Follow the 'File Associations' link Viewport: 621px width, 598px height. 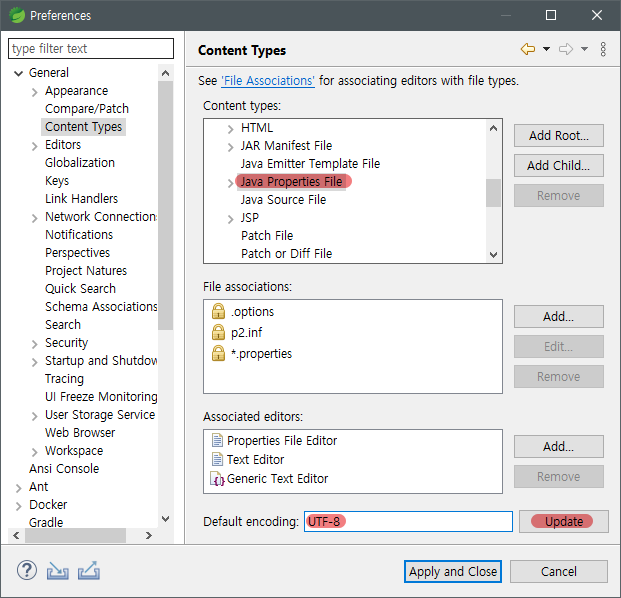pos(268,81)
